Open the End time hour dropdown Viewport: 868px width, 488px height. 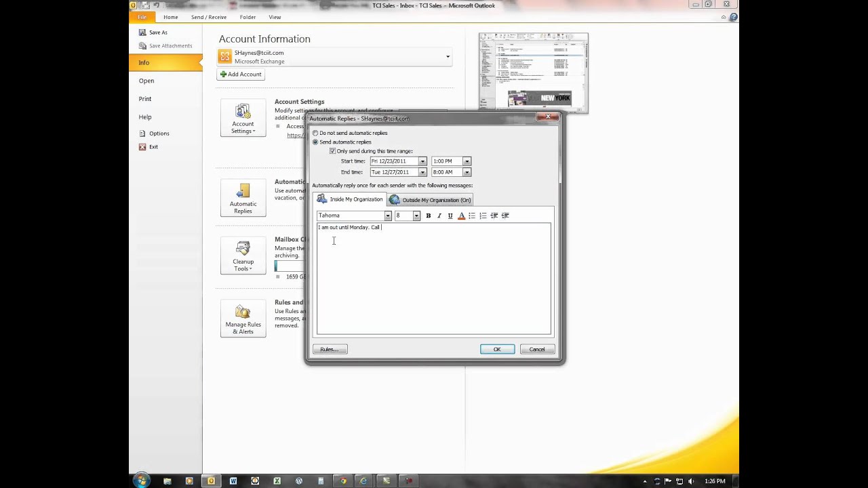pos(467,172)
